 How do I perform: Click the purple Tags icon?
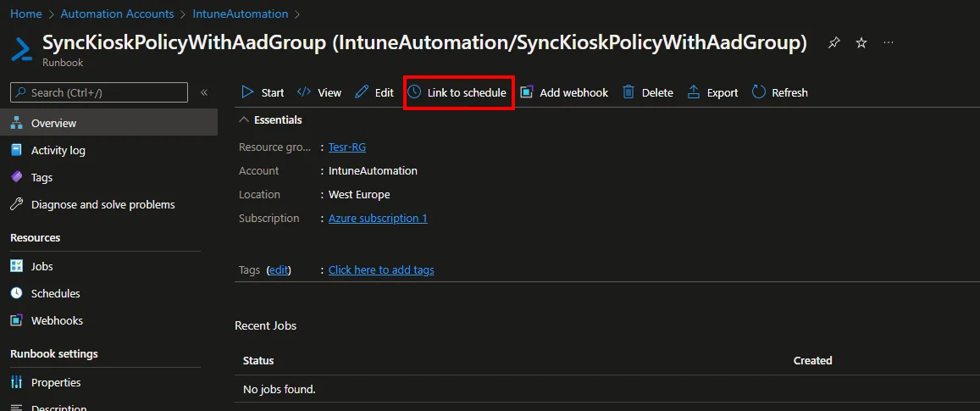17,177
